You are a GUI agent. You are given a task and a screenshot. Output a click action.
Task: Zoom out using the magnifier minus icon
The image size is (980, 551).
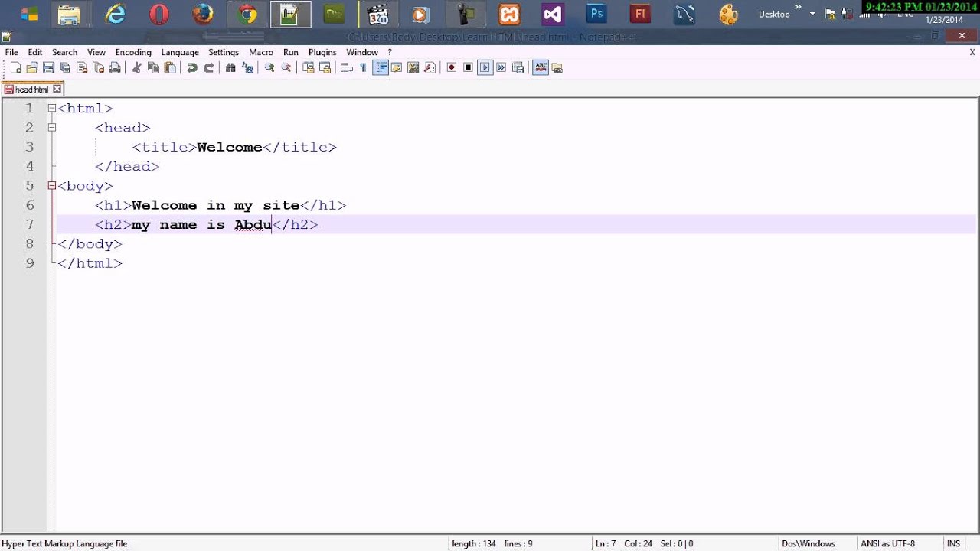click(286, 68)
